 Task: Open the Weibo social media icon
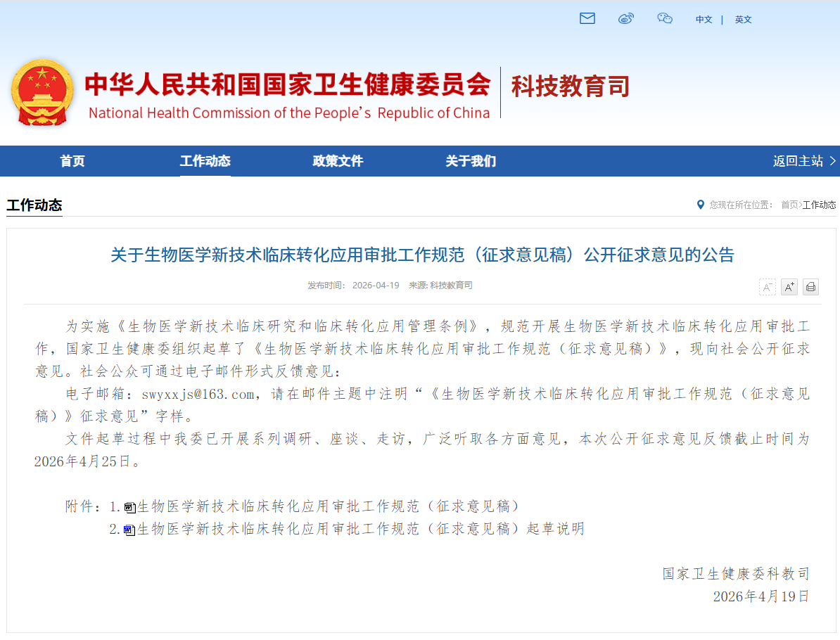[x=626, y=19]
